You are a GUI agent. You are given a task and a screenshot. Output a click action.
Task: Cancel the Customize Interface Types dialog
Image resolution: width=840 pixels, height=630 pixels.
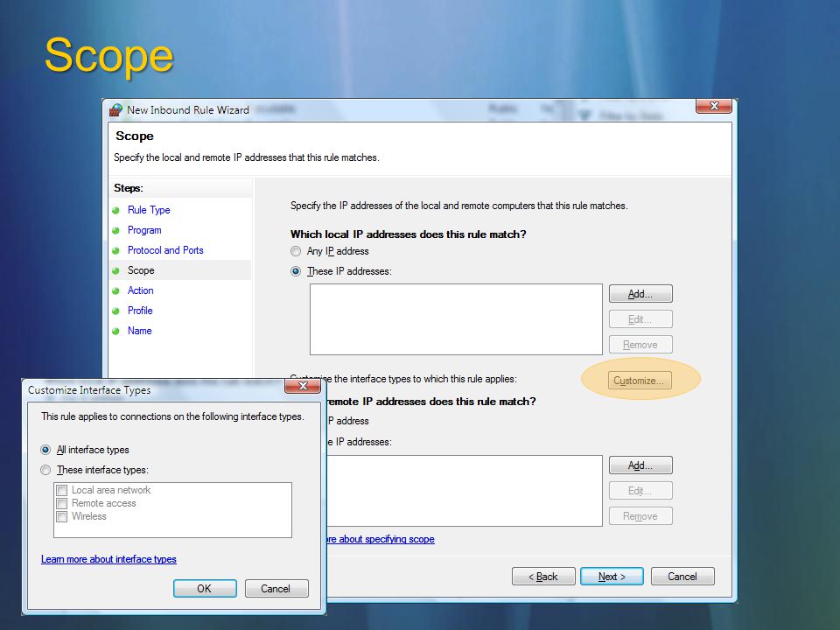tap(276, 588)
